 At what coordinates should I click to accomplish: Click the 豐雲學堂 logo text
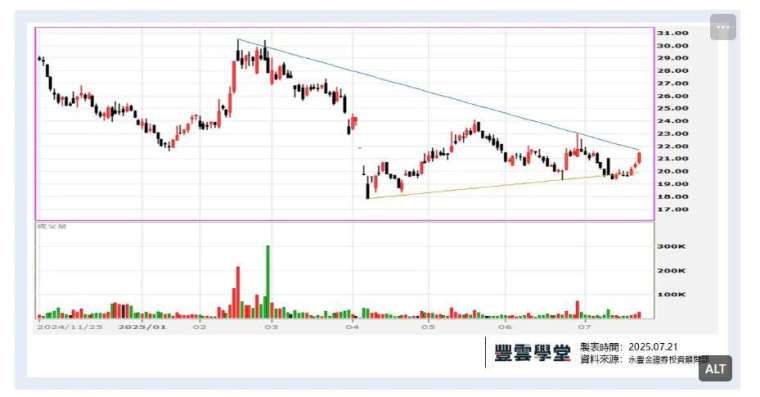pos(532,353)
